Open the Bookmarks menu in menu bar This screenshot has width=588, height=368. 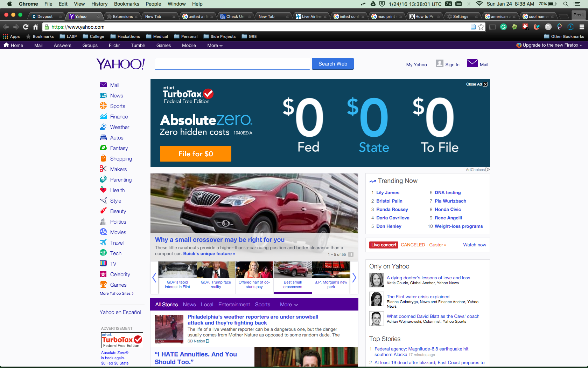coord(127,4)
